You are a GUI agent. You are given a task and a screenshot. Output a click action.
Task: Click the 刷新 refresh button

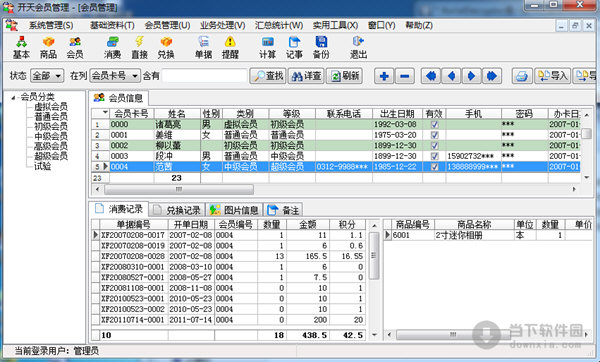[345, 76]
